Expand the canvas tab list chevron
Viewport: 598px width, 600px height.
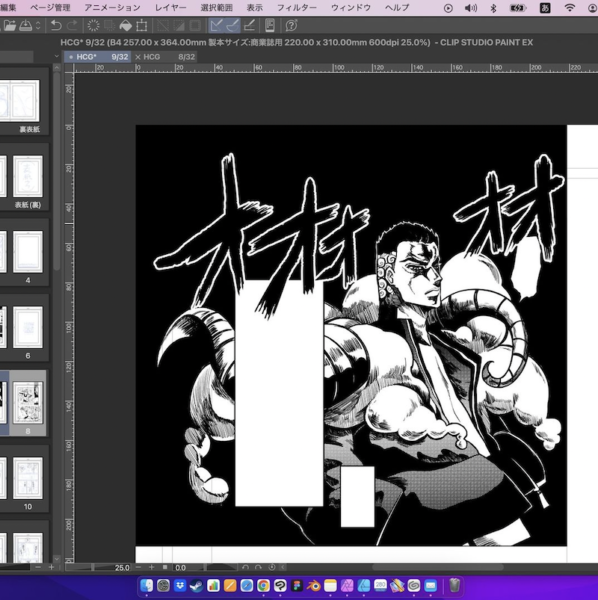tap(57, 56)
